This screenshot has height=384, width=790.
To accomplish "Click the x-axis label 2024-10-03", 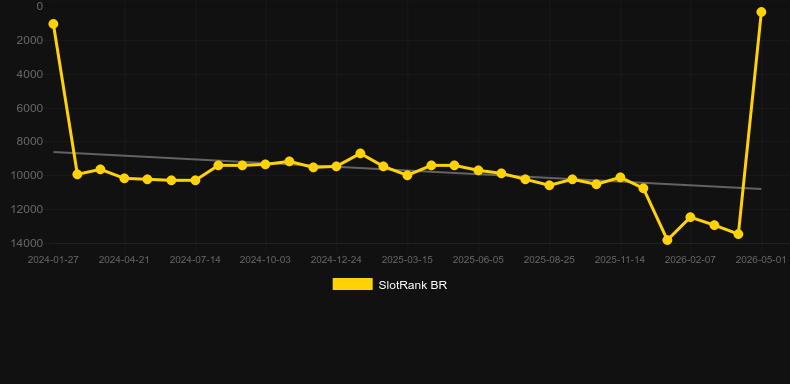I will click(265, 260).
